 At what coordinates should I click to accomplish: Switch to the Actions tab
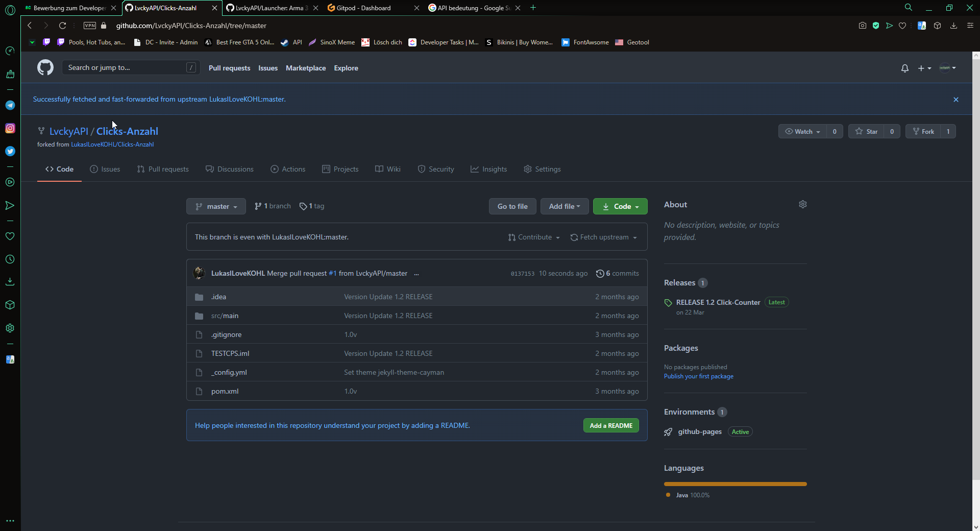(288, 169)
